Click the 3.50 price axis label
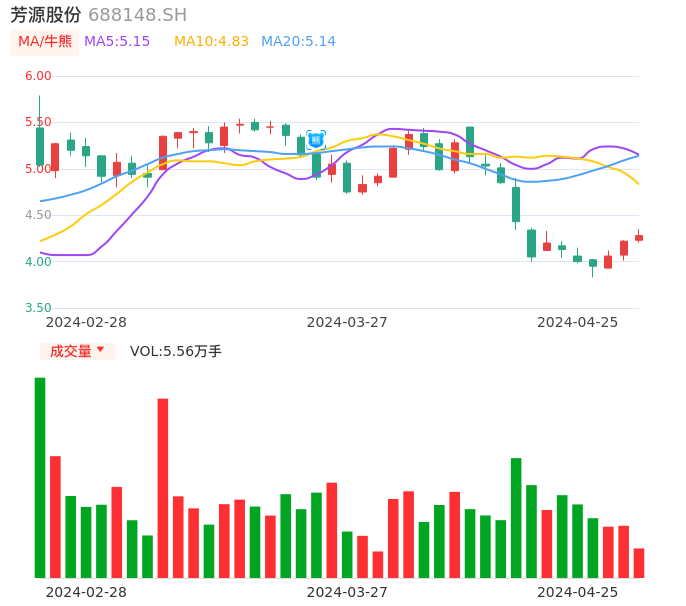Viewport: 686px width, 606px height. [x=38, y=308]
